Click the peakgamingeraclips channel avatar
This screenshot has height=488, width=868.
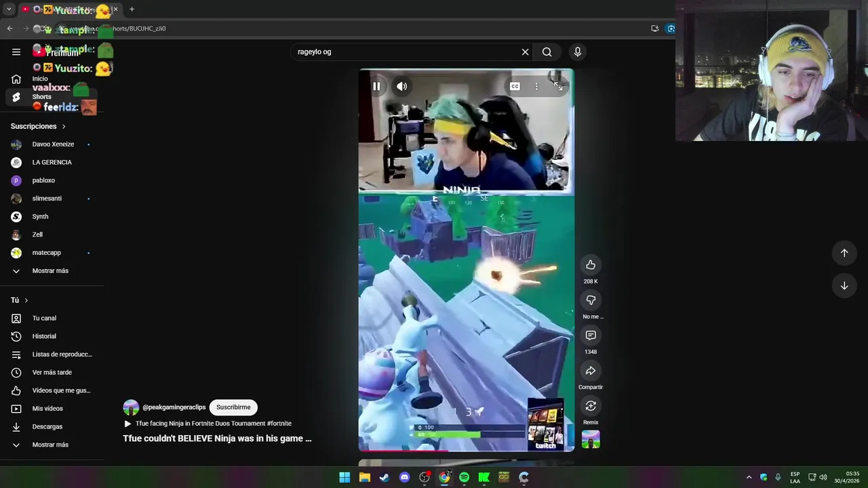coord(131,407)
